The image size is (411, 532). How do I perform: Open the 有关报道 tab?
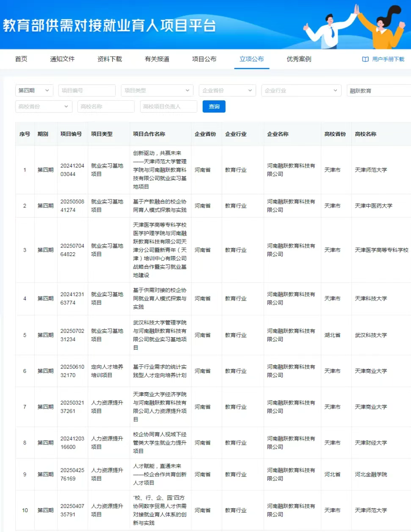[x=157, y=59]
